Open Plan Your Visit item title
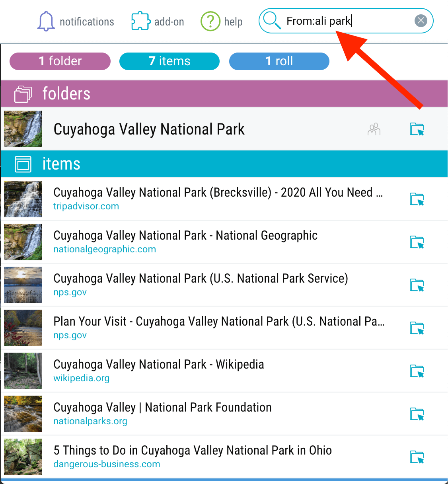The image size is (448, 484). [x=219, y=322]
